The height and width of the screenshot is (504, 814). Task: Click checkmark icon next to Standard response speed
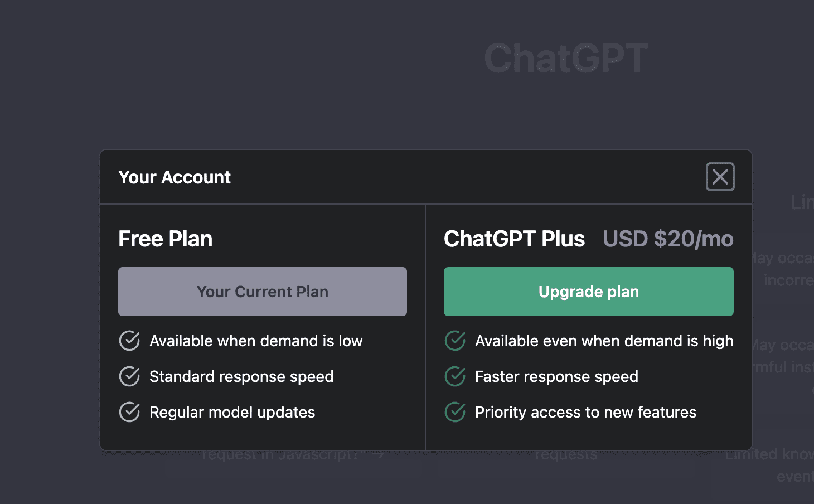point(129,376)
